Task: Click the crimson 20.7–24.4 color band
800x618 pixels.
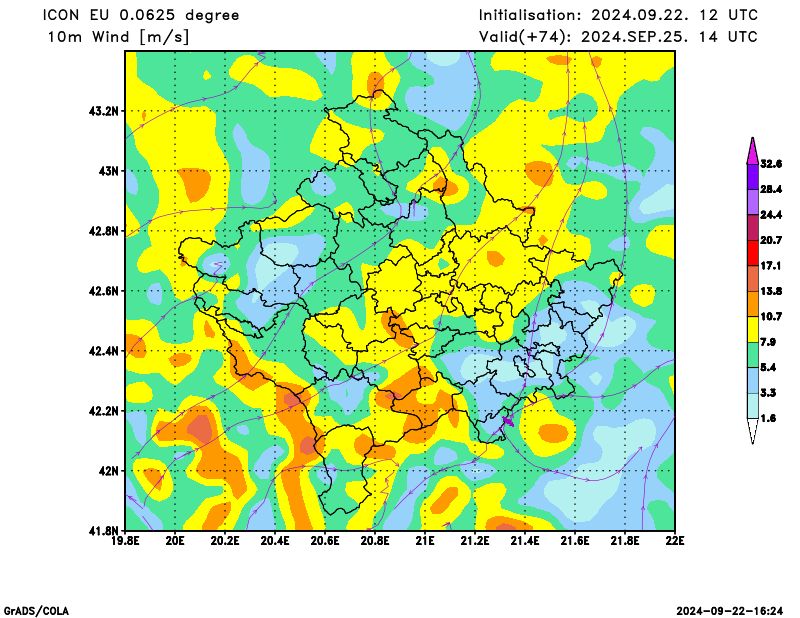Action: coord(753,228)
